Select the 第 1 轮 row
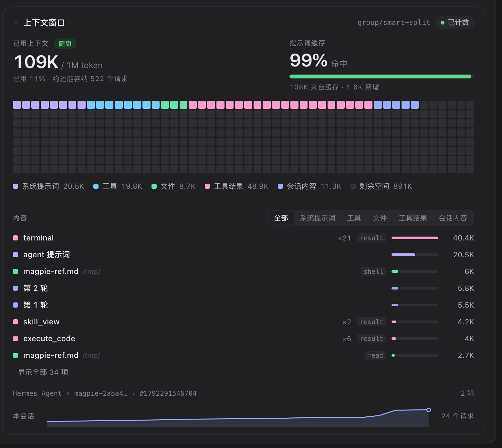Image resolution: width=502 pixels, height=448 pixels. 244,305
